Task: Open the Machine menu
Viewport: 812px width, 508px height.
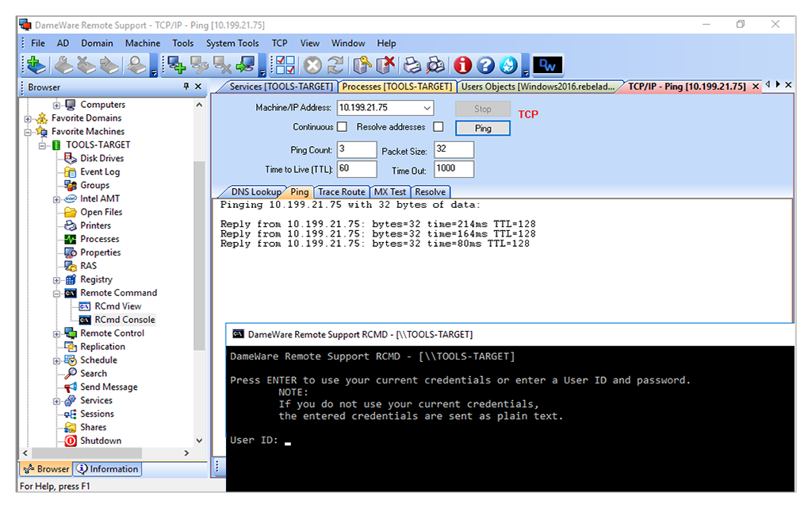Action: coord(143,43)
